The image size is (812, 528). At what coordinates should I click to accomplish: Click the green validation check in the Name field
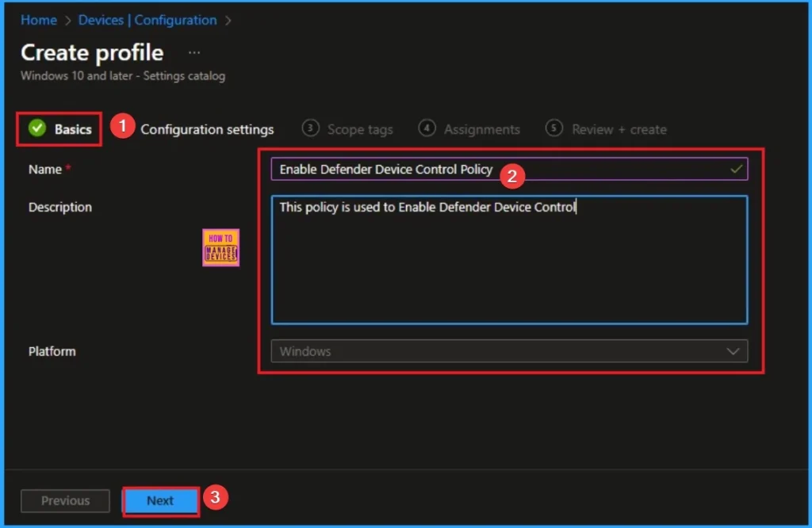pyautogui.click(x=733, y=169)
